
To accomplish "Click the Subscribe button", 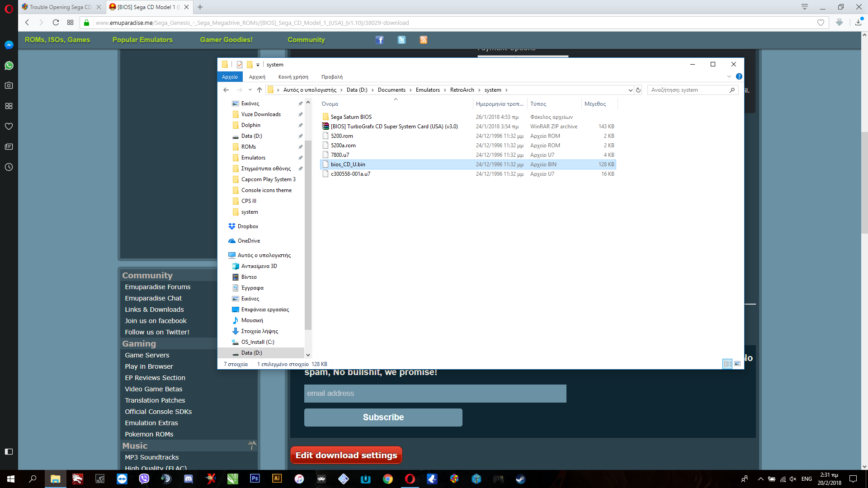I will pyautogui.click(x=383, y=417).
